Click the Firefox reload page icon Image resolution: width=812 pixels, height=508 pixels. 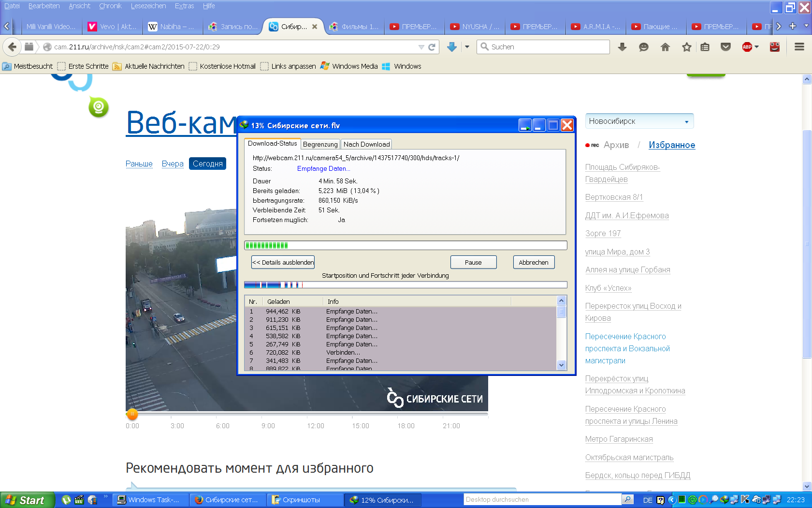(432, 47)
